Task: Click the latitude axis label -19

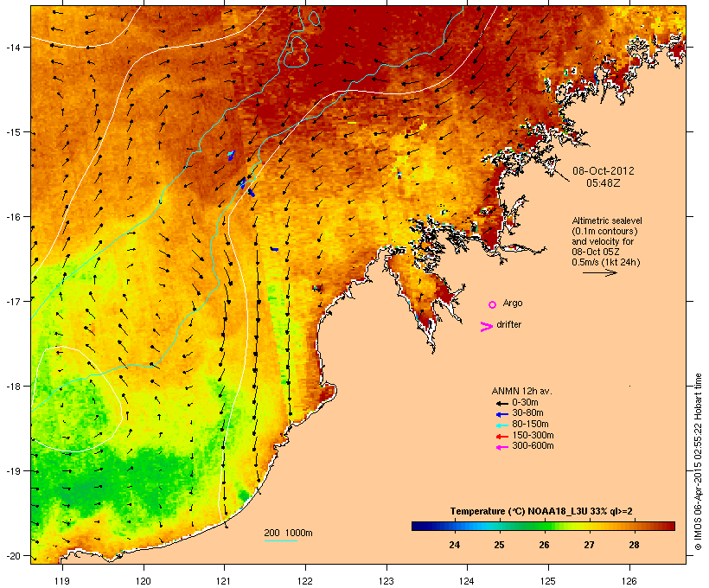Action: tap(12, 471)
